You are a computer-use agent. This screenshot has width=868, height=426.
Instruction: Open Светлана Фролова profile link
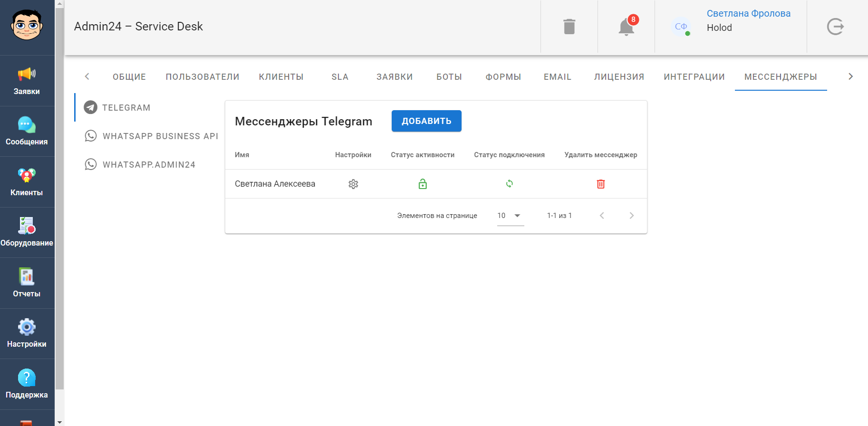748,14
